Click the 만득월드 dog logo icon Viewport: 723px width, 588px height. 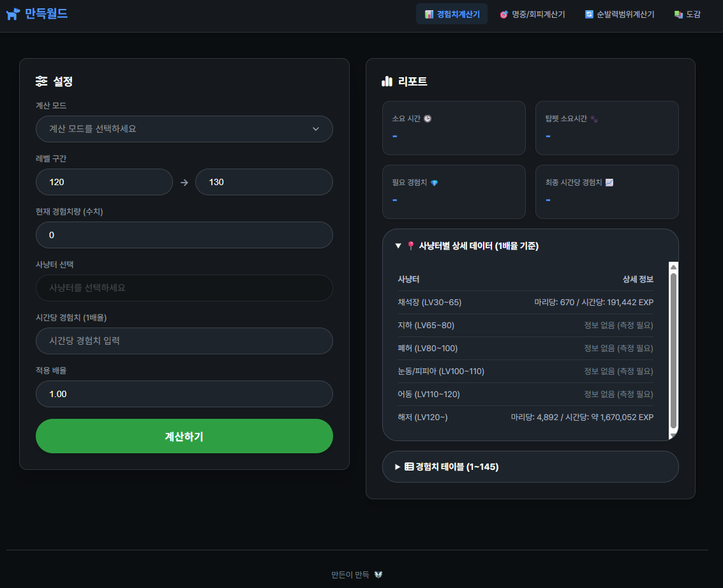[x=13, y=14]
